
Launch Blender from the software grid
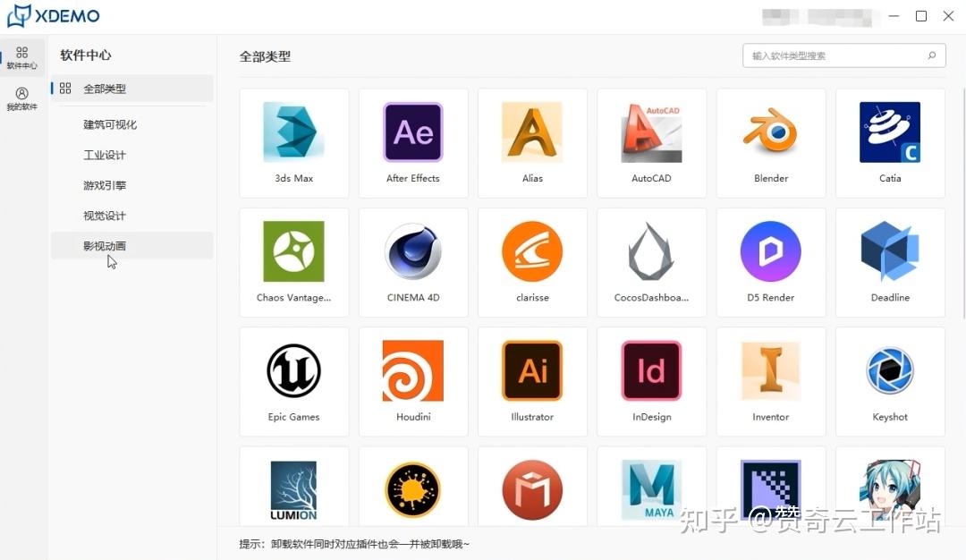770,132
